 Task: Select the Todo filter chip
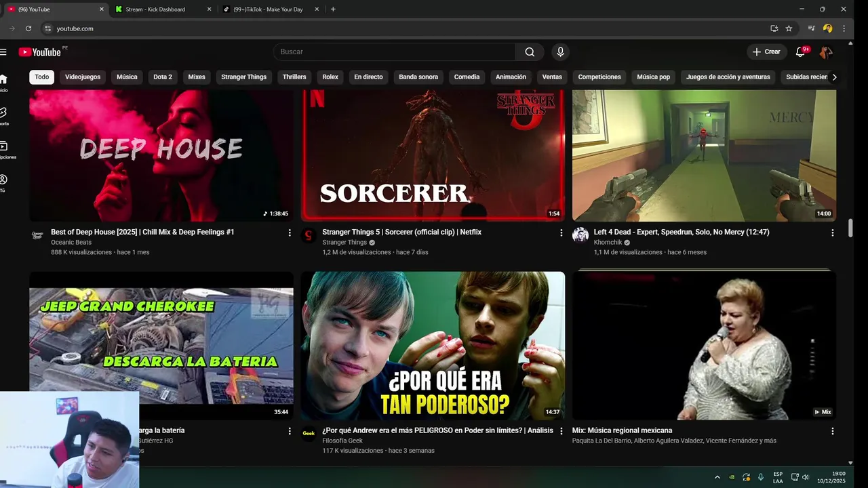42,77
